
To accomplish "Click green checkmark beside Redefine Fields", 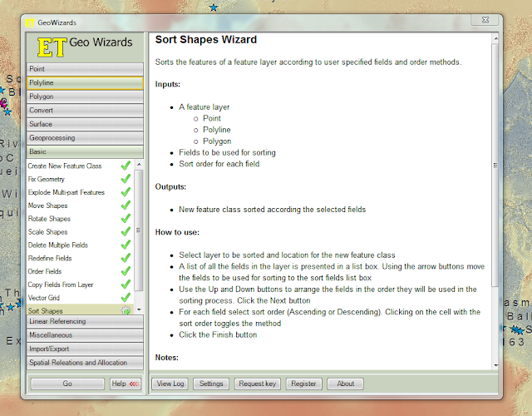I will 126,258.
